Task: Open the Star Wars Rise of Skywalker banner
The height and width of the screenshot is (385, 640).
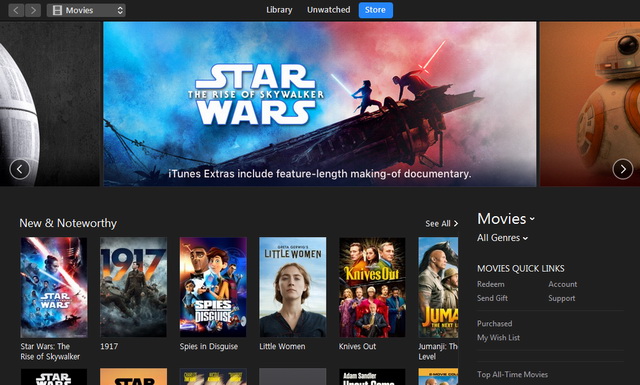Action: pyautogui.click(x=320, y=104)
